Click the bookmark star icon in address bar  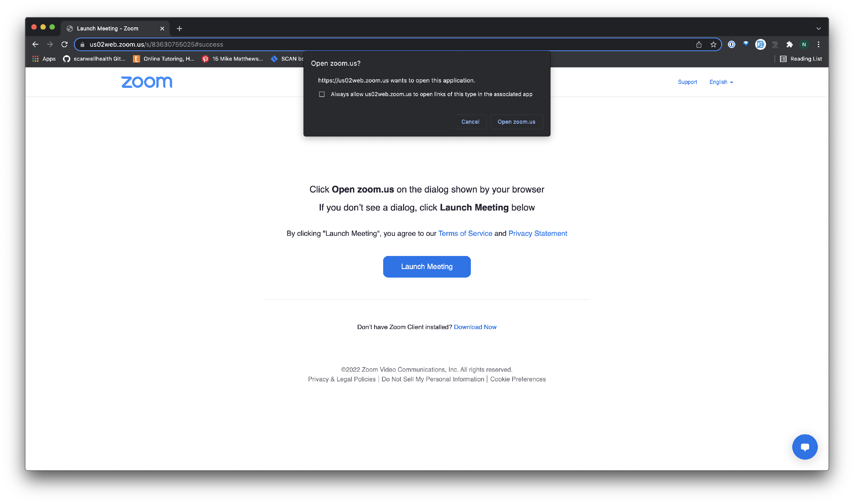coord(713,44)
